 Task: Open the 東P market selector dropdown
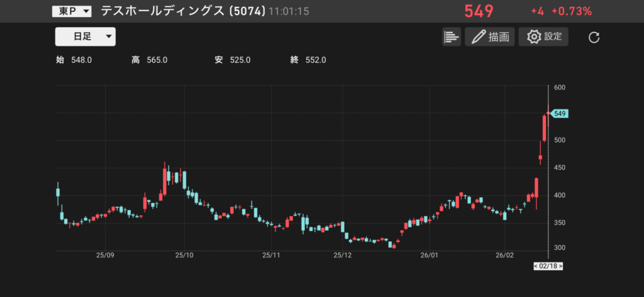(71, 11)
